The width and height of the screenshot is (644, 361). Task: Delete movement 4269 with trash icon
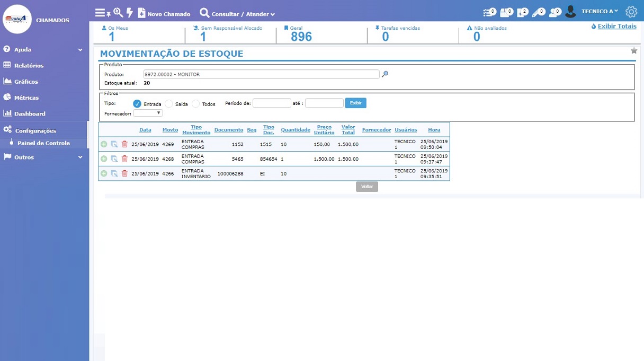124,144
